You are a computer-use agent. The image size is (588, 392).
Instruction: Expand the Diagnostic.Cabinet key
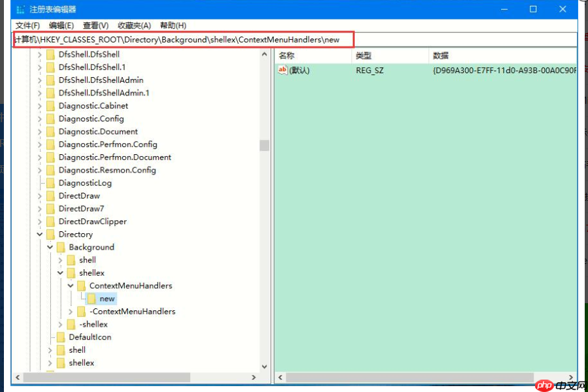click(39, 106)
